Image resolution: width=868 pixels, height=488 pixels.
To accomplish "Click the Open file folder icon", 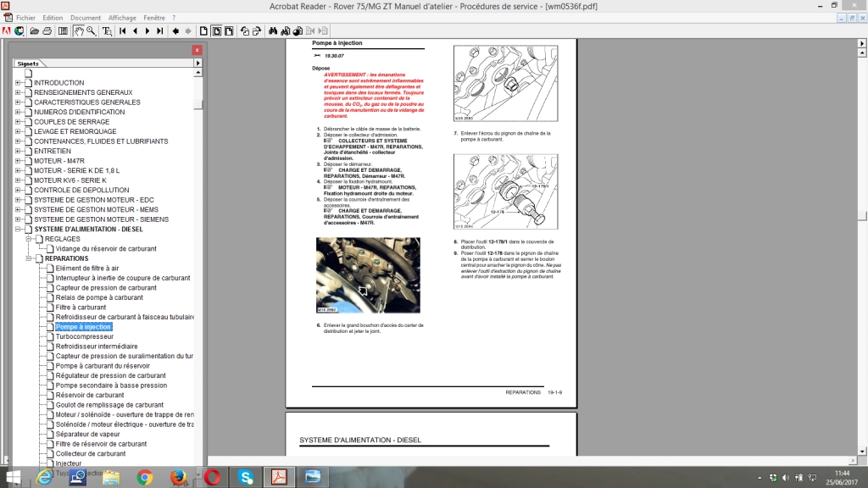I will coord(34,31).
